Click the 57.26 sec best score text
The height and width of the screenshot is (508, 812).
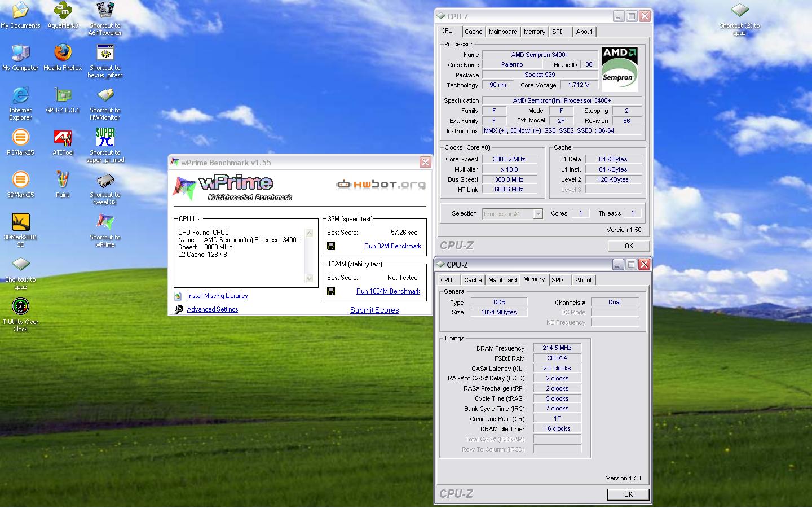click(404, 233)
